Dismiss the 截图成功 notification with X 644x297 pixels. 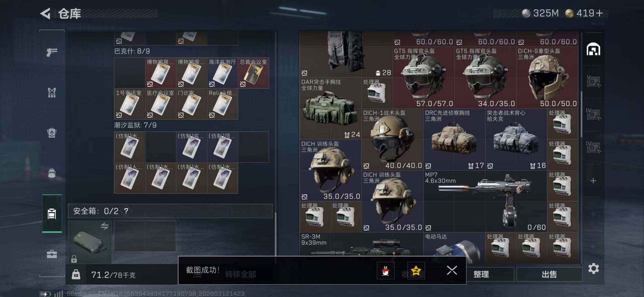(x=452, y=270)
